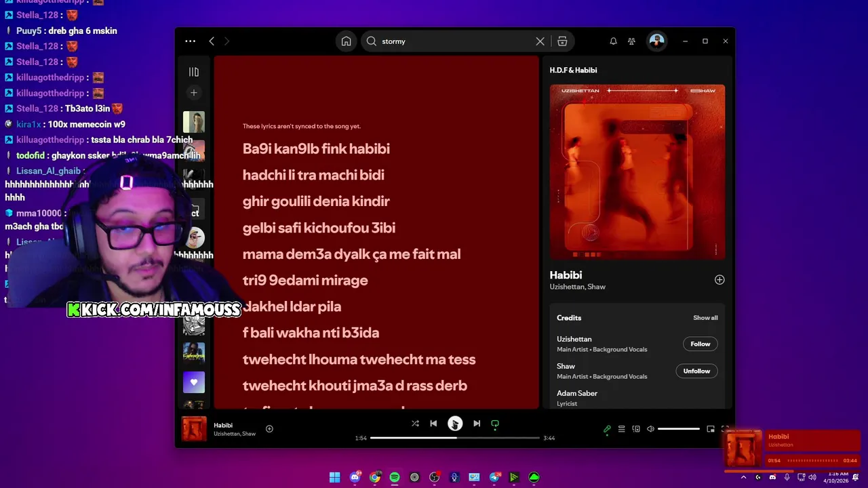
Task: Add Habibi to Liked Songs from now-playing bar
Action: click(x=269, y=428)
